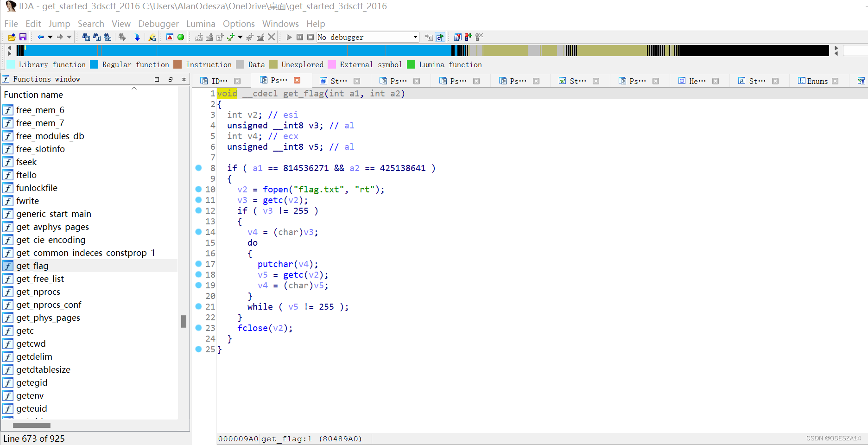Save the database via the Save icon
Screen dimensions: 868x445
coord(22,37)
